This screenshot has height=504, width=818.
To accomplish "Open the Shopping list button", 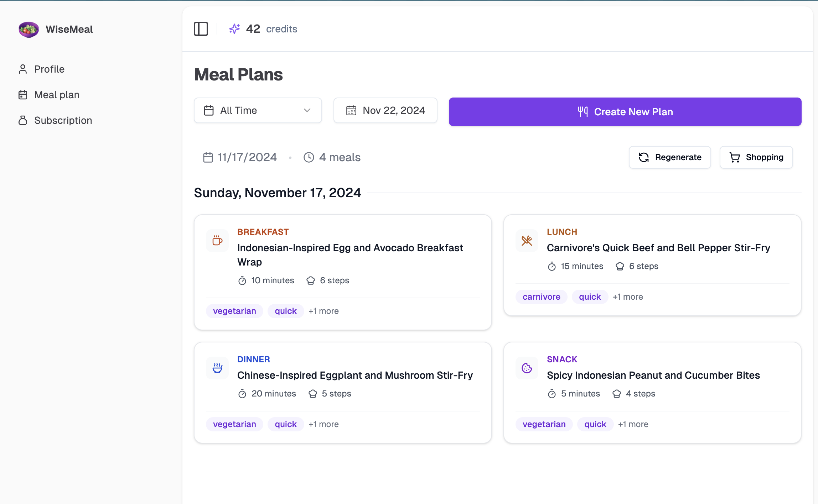I will pyautogui.click(x=756, y=157).
